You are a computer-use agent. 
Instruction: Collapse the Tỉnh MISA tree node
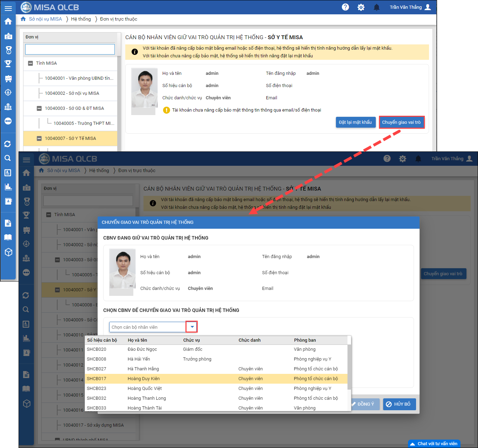point(30,63)
